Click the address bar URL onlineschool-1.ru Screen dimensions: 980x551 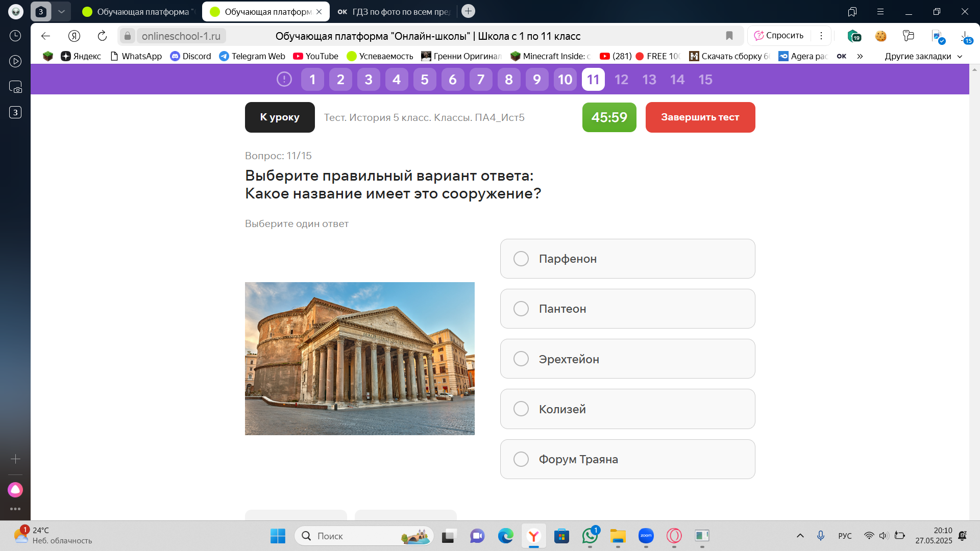tap(181, 36)
